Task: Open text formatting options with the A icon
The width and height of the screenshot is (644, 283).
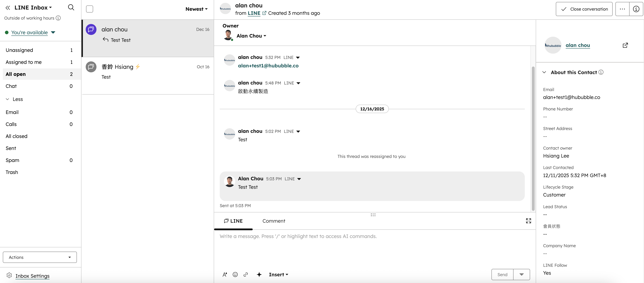Action: [x=224, y=274]
